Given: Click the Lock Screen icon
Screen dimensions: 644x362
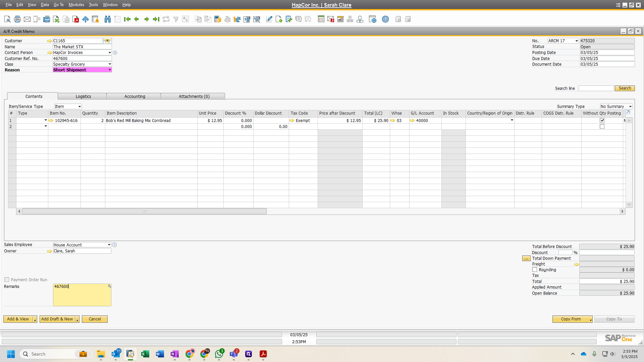Looking at the screenshot, I should click(95, 19).
